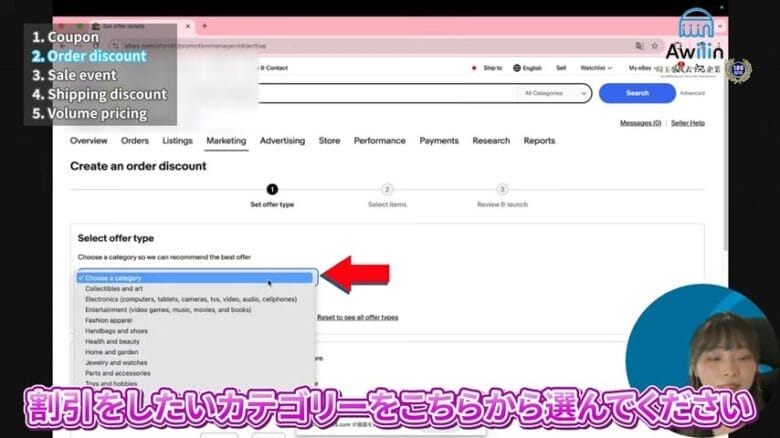Screen dimensions: 780x438
Task: Open the Messages link
Action: pos(640,123)
